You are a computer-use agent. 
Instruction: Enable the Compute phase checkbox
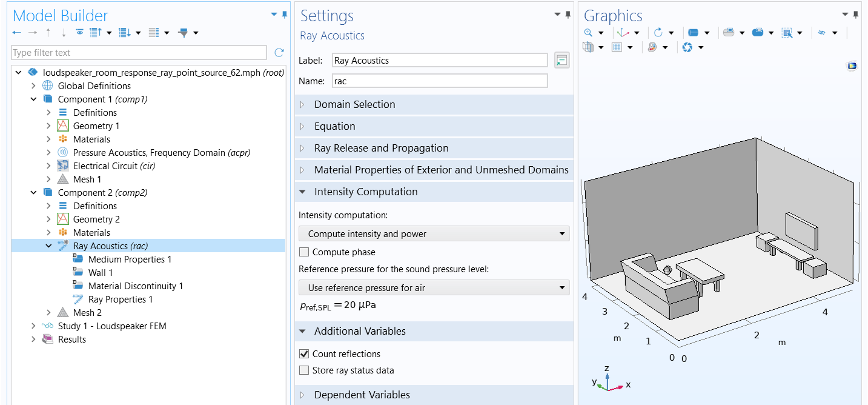pyautogui.click(x=304, y=252)
